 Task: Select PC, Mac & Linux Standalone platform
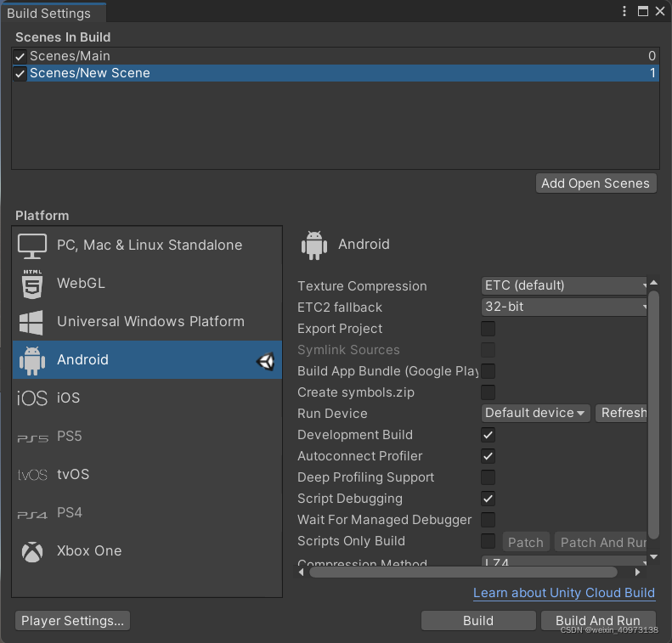pyautogui.click(x=147, y=245)
